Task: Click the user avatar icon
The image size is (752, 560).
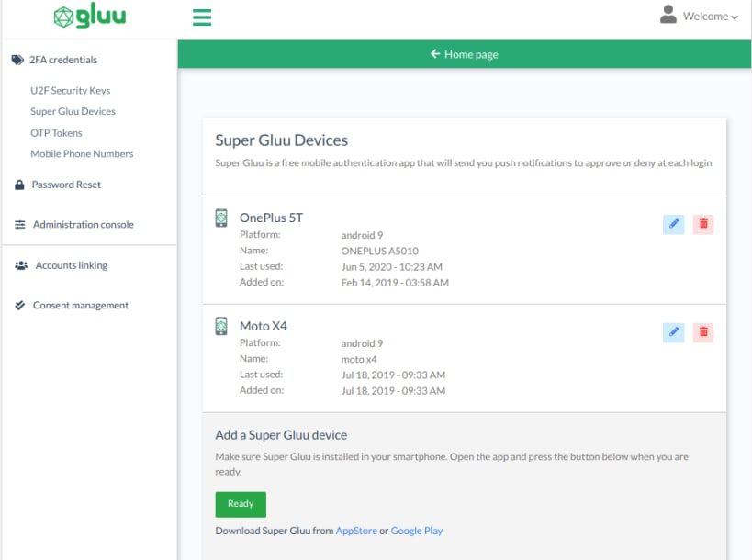Action: click(668, 15)
